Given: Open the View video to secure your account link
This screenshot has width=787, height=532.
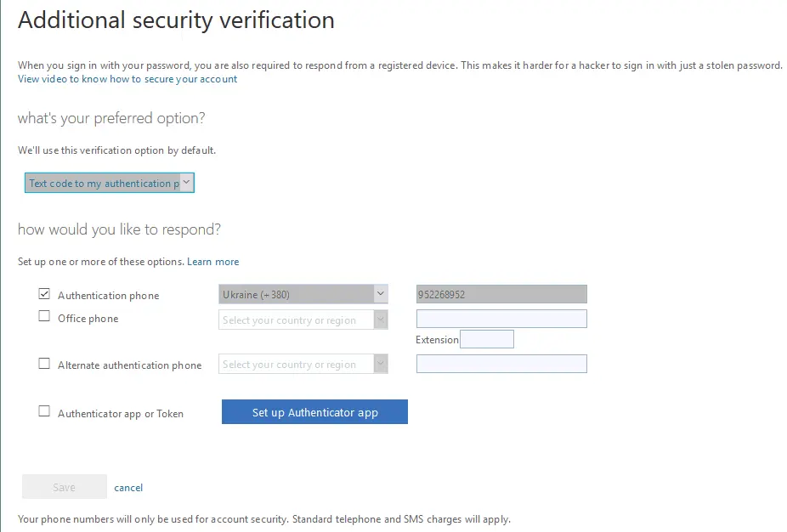Looking at the screenshot, I should tap(127, 79).
